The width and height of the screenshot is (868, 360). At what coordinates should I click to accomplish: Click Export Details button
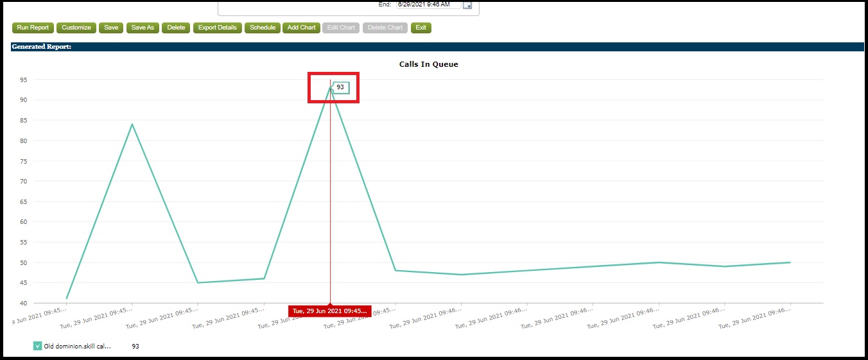click(x=217, y=28)
